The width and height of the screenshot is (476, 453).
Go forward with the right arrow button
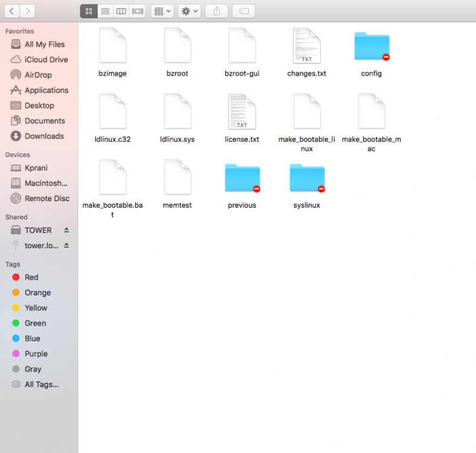[27, 11]
